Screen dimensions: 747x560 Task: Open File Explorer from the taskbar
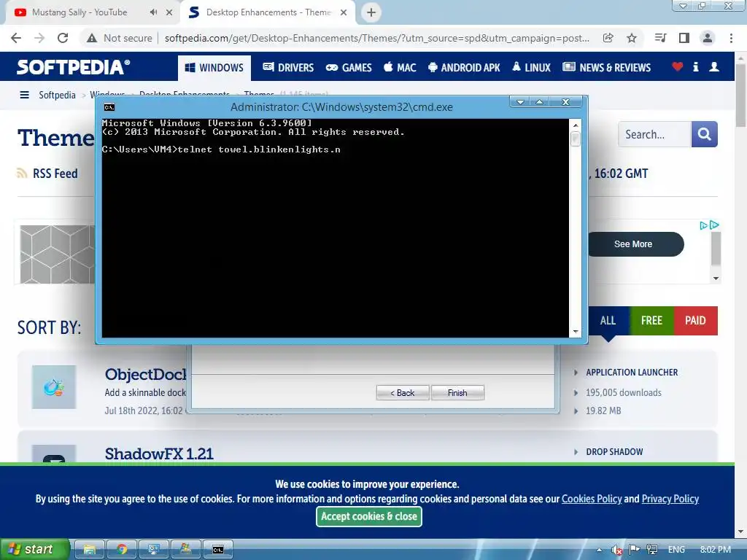pos(90,550)
